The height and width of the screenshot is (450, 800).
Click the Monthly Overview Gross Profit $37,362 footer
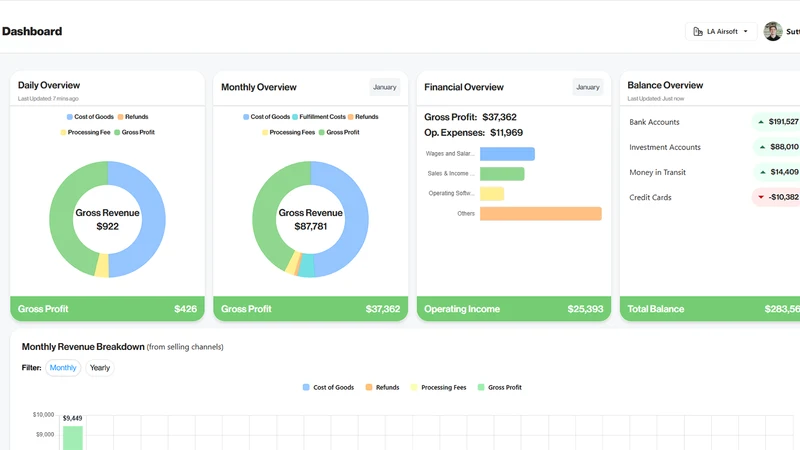click(310, 309)
